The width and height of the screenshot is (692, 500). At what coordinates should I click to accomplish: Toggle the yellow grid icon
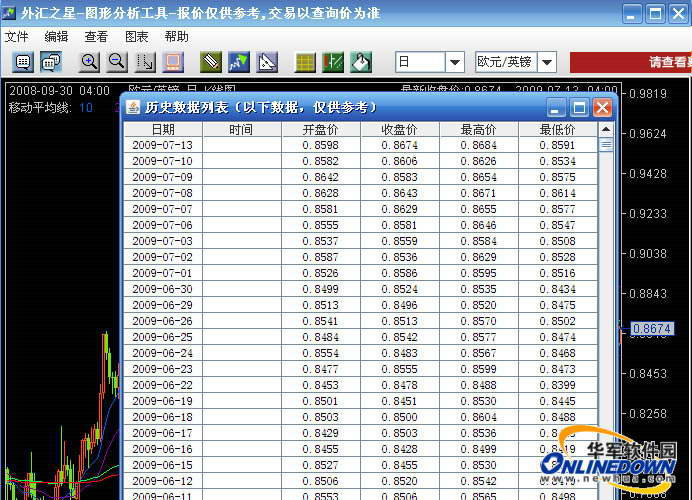pyautogui.click(x=305, y=62)
